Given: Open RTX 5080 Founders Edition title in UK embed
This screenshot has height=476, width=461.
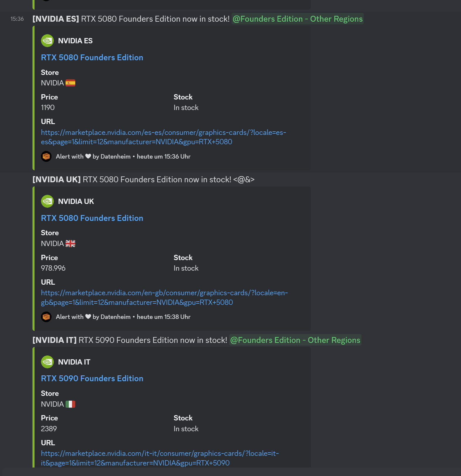Looking at the screenshot, I should pos(92,218).
